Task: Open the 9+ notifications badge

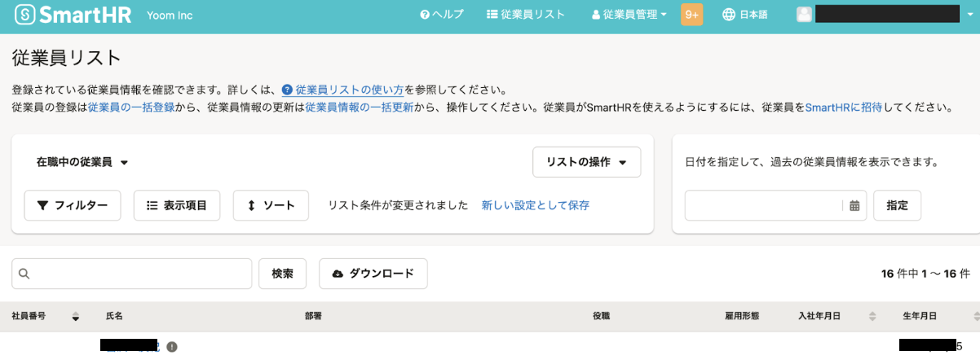Action: (x=692, y=15)
